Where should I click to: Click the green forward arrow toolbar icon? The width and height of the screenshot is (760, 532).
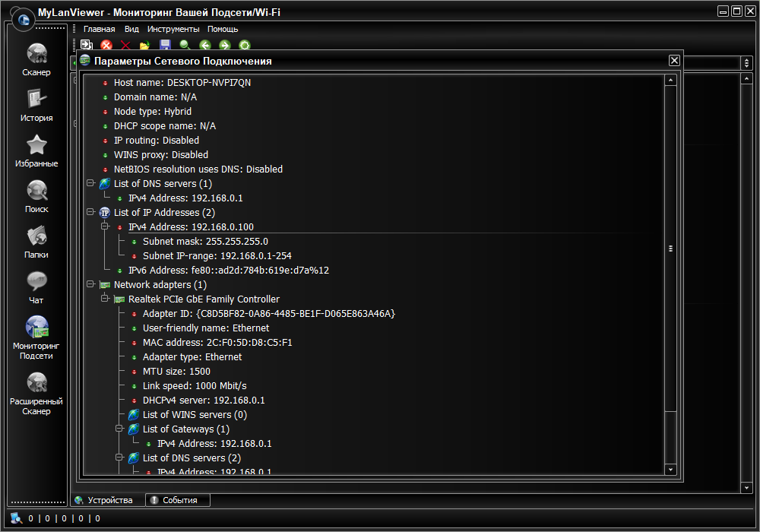click(x=224, y=45)
